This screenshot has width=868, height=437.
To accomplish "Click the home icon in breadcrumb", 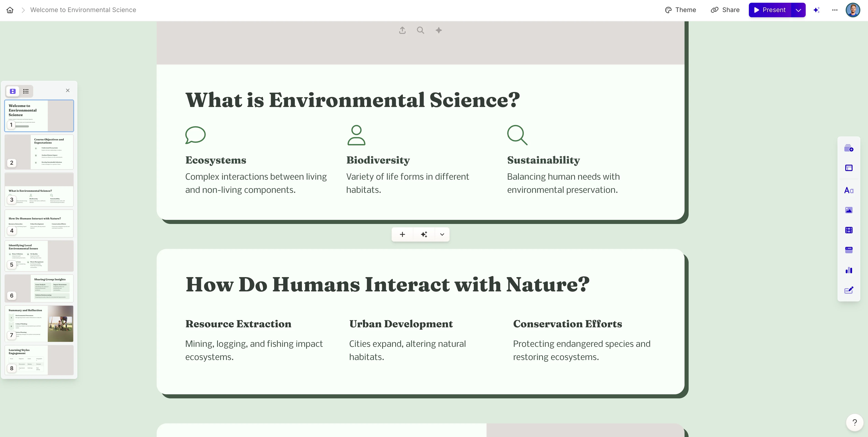I will point(10,10).
